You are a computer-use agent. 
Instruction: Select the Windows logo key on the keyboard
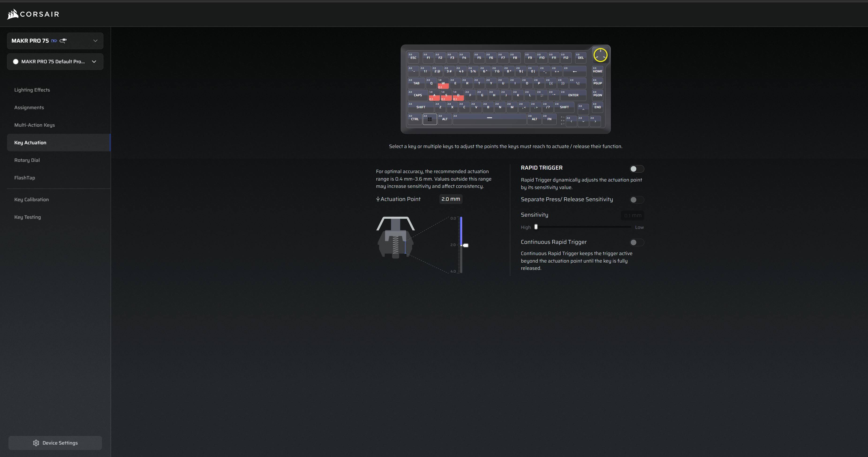pyautogui.click(x=430, y=119)
